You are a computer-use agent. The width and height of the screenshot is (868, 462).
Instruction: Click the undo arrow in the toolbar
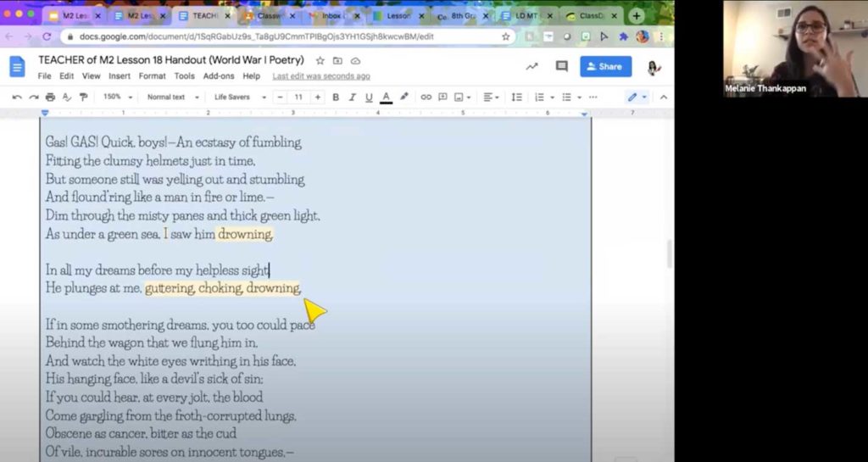click(17, 97)
